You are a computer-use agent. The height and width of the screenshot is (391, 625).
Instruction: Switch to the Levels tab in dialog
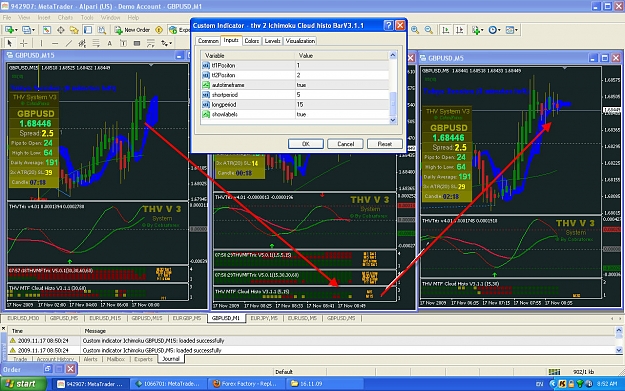[273, 41]
